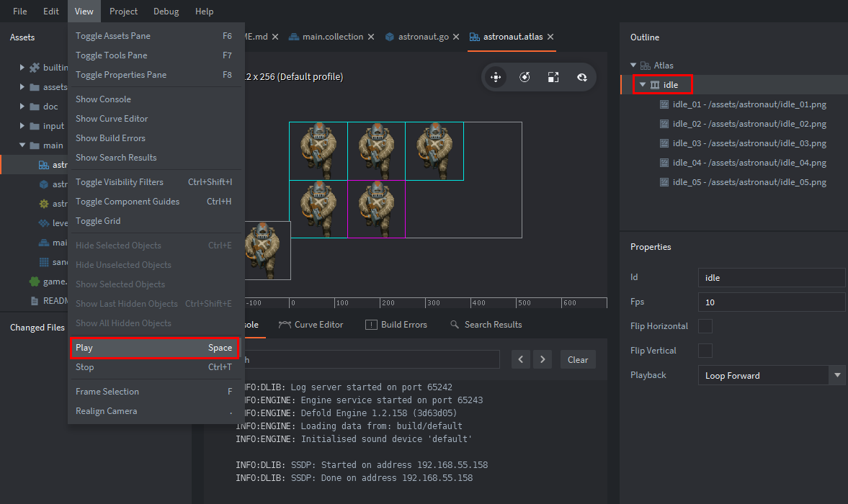Click the assets folder icon

[35, 87]
